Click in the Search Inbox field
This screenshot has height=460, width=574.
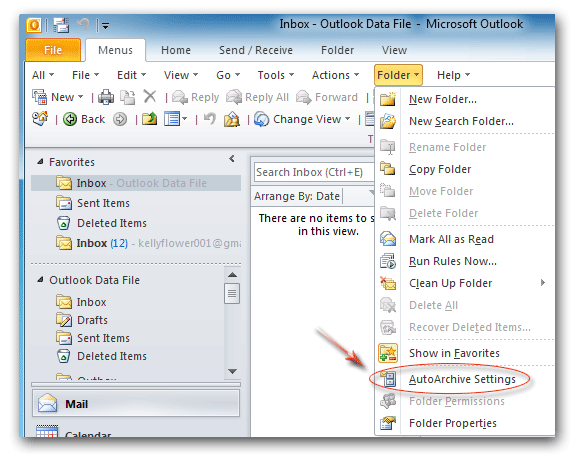click(x=313, y=172)
